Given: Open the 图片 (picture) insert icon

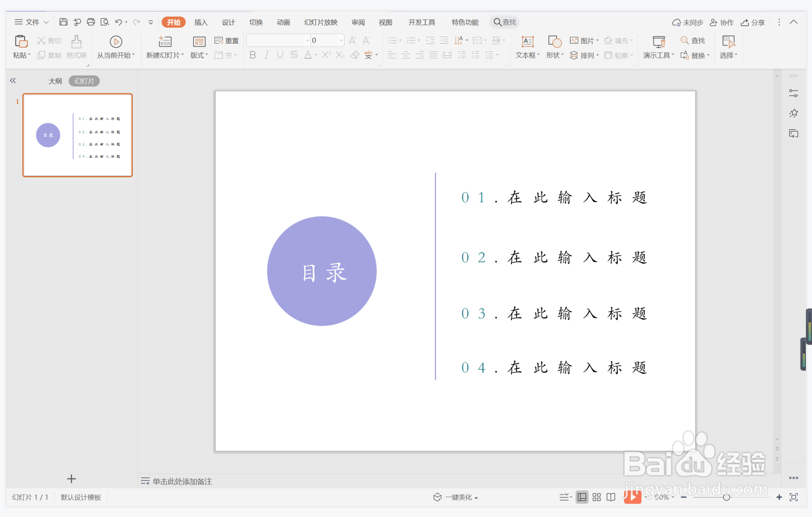Looking at the screenshot, I should (583, 40).
